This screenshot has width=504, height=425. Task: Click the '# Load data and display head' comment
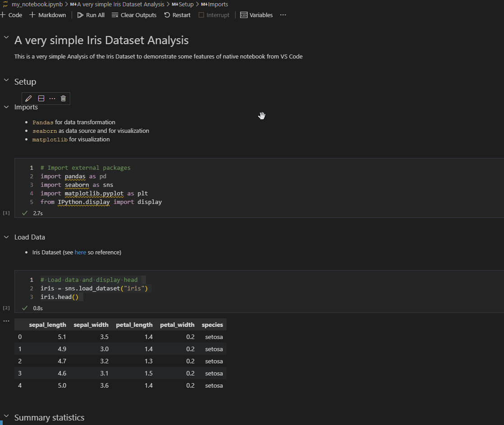coord(89,280)
